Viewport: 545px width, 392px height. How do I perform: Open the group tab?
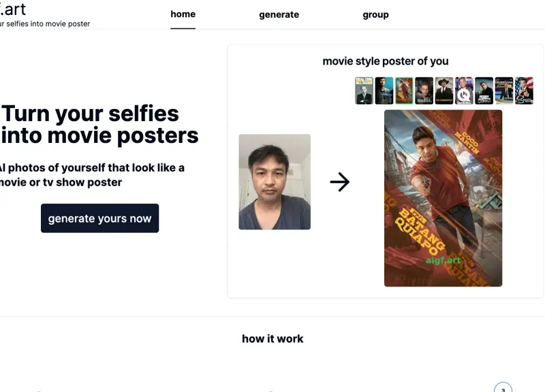point(376,14)
